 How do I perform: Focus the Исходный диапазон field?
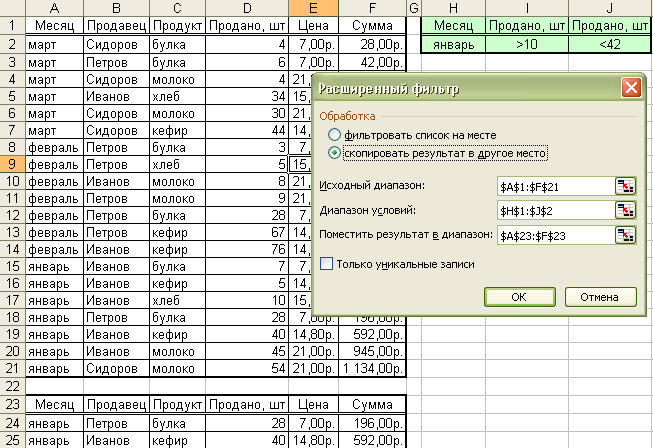pos(556,186)
